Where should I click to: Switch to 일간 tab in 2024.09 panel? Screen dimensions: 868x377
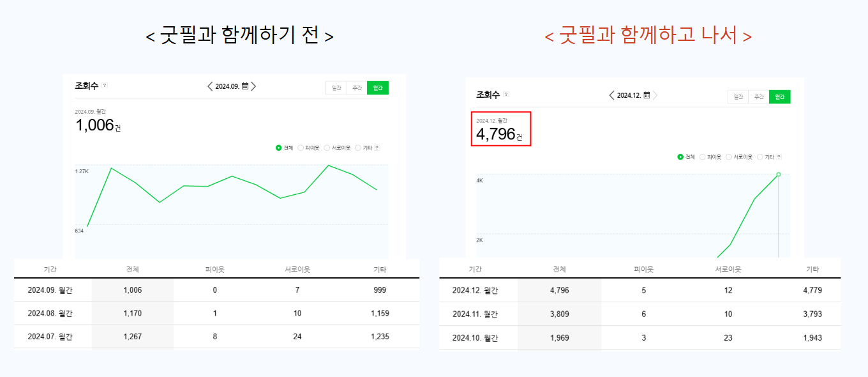336,88
